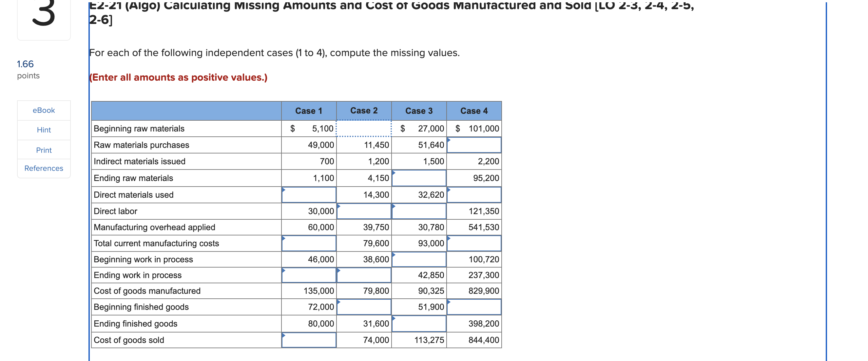Open the eBook link
868x361 pixels.
click(44, 110)
